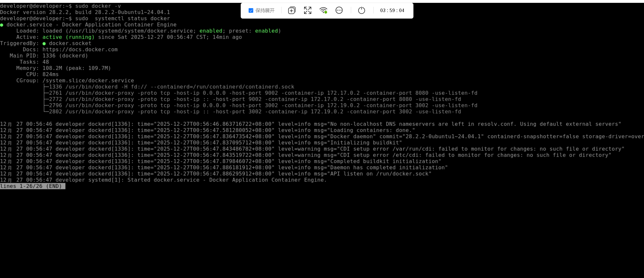Click the process 2772 docker-proxy row

coord(252,99)
